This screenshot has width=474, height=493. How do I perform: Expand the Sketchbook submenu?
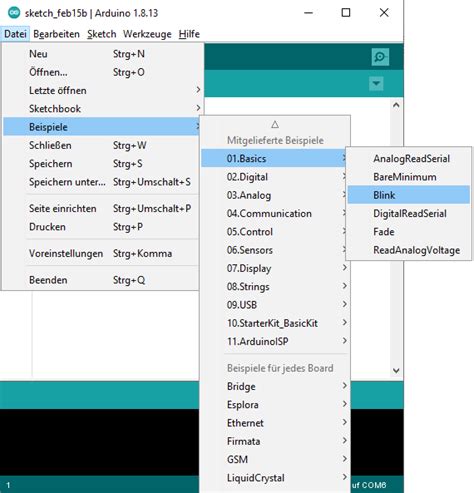point(102,109)
